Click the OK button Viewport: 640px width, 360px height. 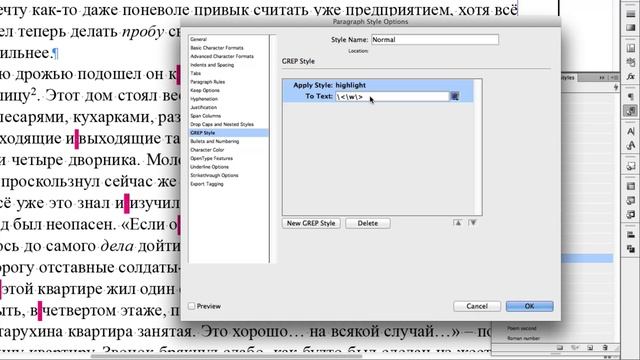529,306
